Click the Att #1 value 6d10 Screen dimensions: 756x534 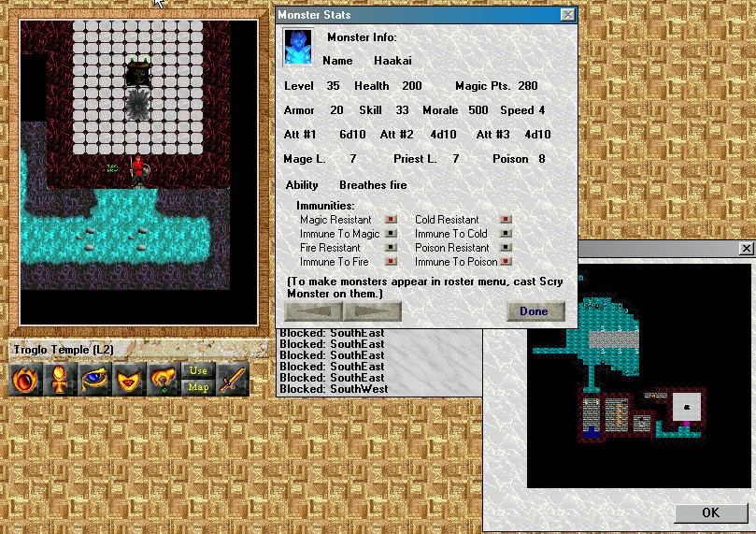click(x=352, y=135)
